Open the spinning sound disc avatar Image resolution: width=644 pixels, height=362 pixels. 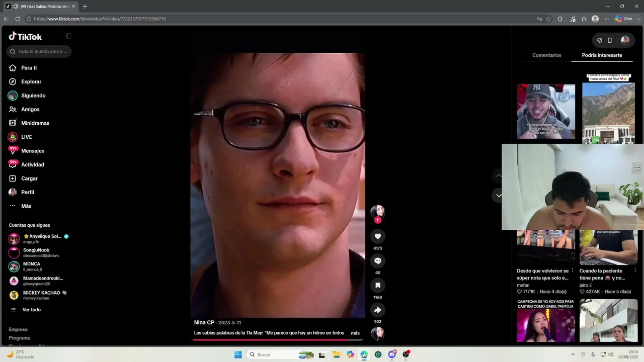coord(377,333)
